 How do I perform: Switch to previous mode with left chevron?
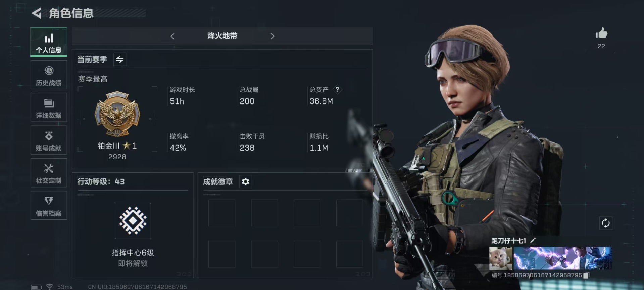[x=172, y=36]
